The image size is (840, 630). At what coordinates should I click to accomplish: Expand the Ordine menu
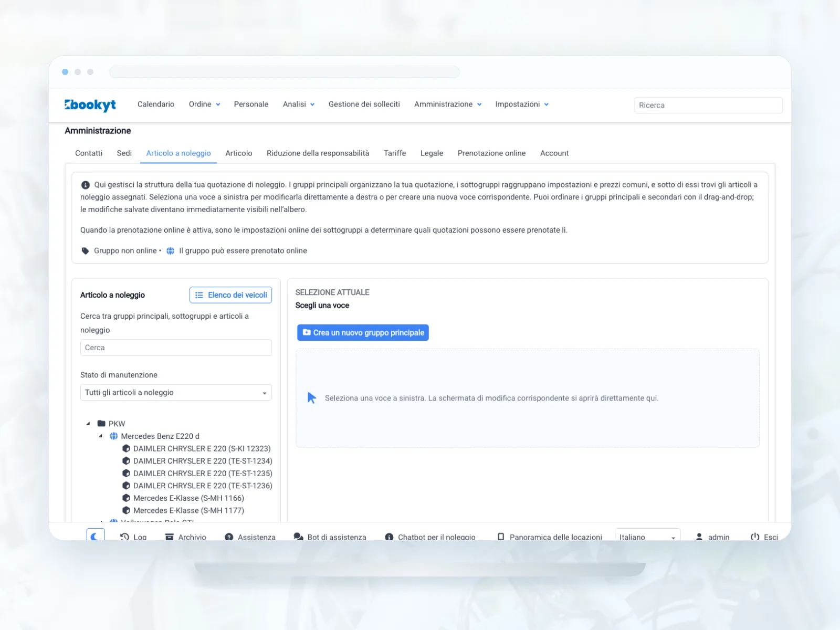tap(204, 104)
